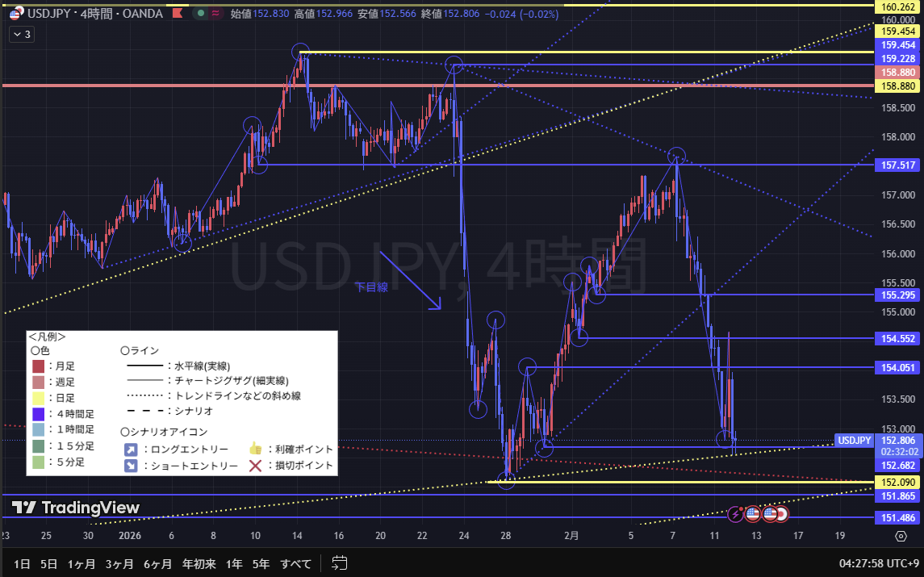Click the rightmost flag event icon on timeline

coord(780,513)
